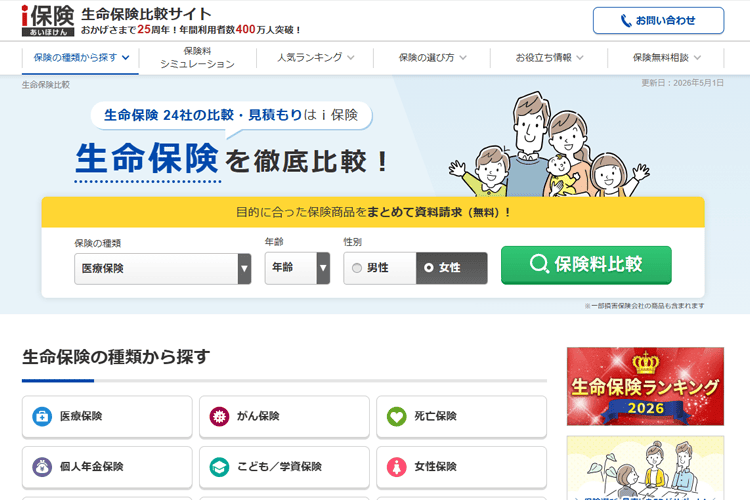Open the 保険の種類 dropdown showing 医療保険
Image resolution: width=750 pixels, height=500 pixels.
pyautogui.click(x=163, y=268)
